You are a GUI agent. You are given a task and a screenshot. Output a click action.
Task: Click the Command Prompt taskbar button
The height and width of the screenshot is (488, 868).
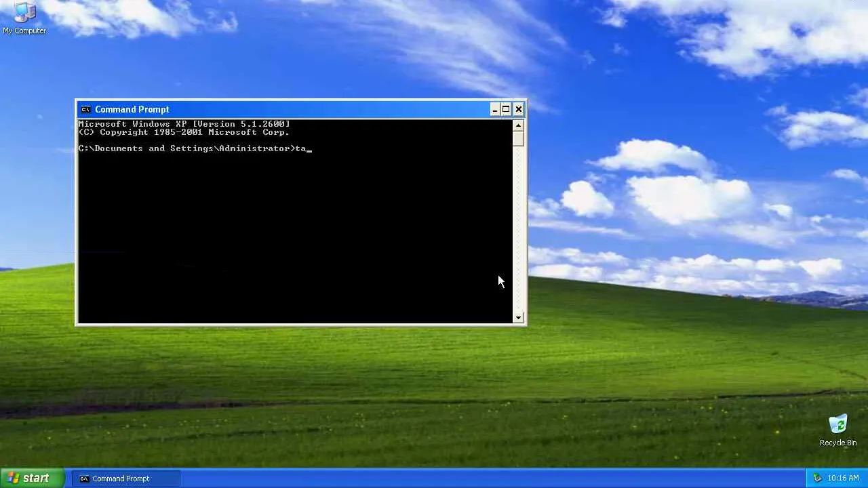(x=126, y=479)
